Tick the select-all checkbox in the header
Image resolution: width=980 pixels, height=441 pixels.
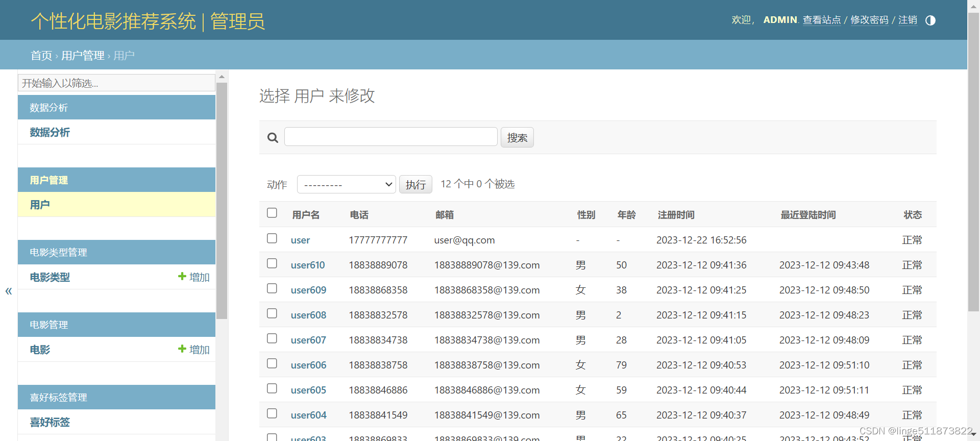click(x=272, y=213)
